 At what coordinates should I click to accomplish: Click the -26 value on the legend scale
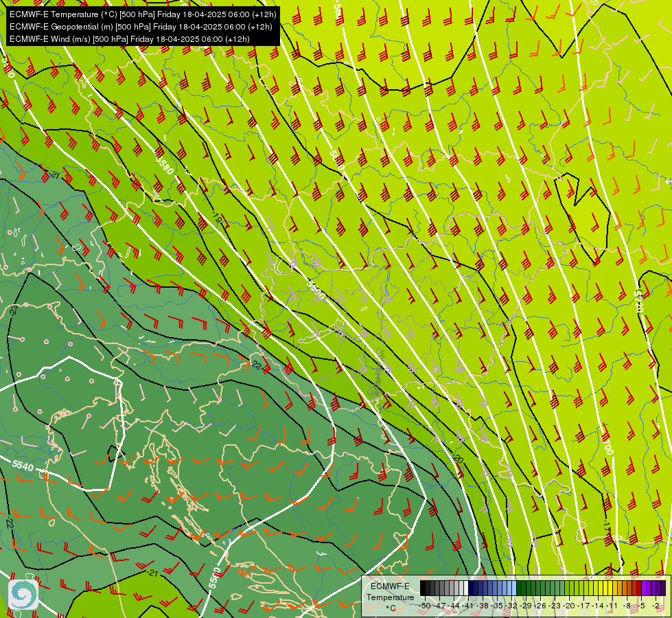[540, 606]
